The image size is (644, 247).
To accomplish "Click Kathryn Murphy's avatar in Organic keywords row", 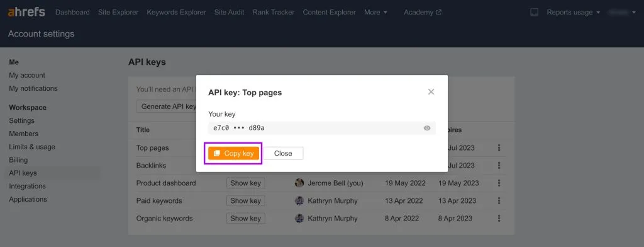I will click(x=299, y=219).
